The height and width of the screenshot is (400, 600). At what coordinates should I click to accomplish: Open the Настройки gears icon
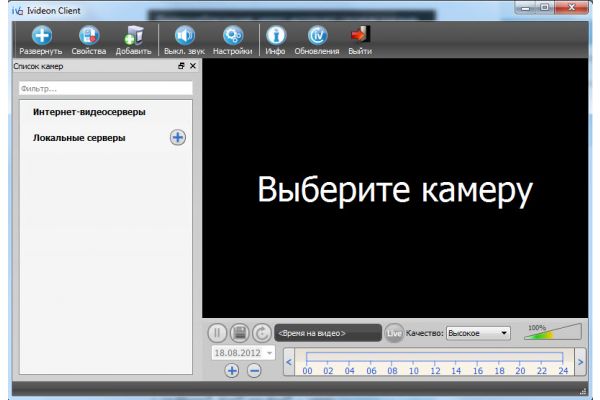[x=233, y=36]
